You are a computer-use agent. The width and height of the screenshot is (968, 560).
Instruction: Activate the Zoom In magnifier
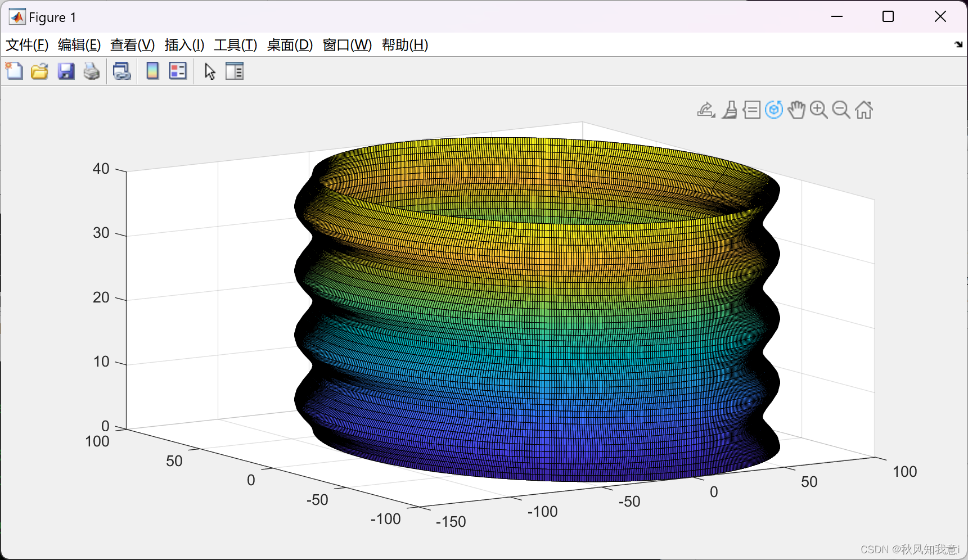click(x=819, y=110)
